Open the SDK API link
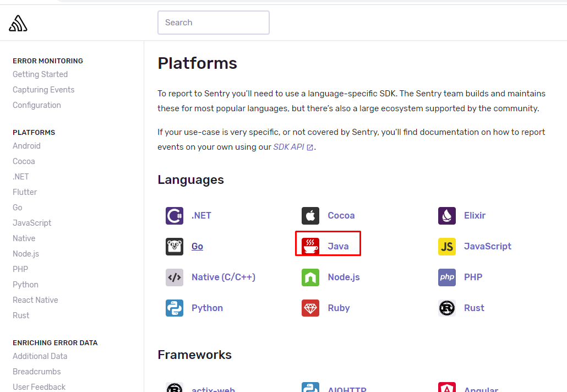 [x=288, y=147]
